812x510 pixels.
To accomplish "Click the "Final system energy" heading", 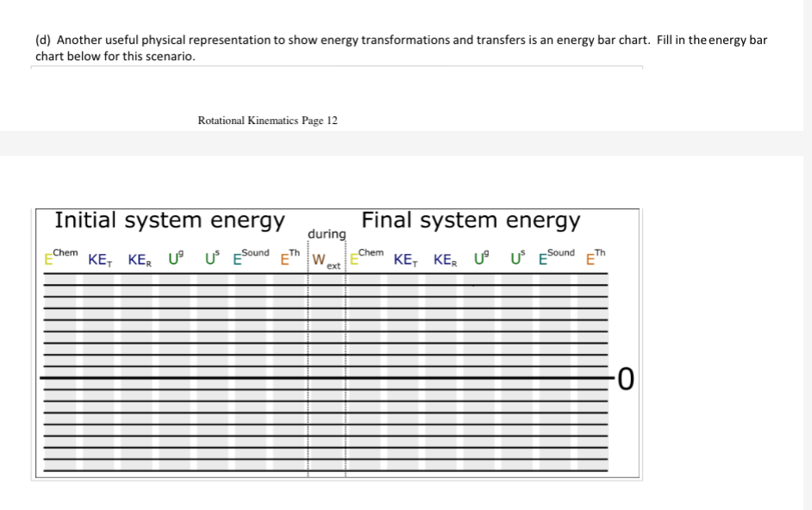I will 471,221.
